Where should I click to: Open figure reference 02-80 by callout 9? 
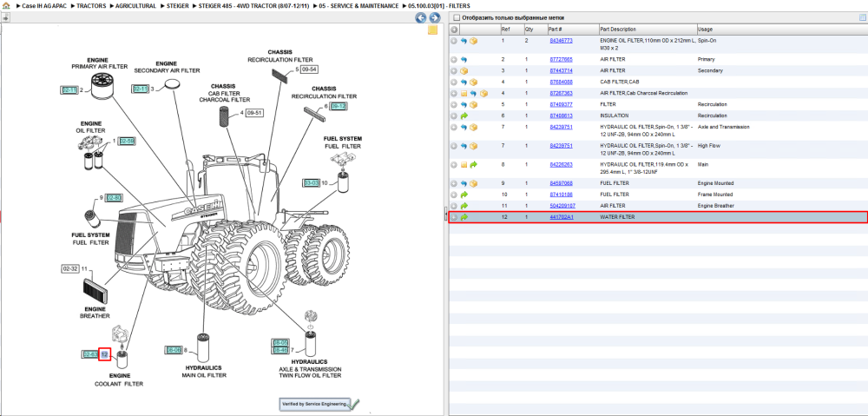tap(114, 198)
